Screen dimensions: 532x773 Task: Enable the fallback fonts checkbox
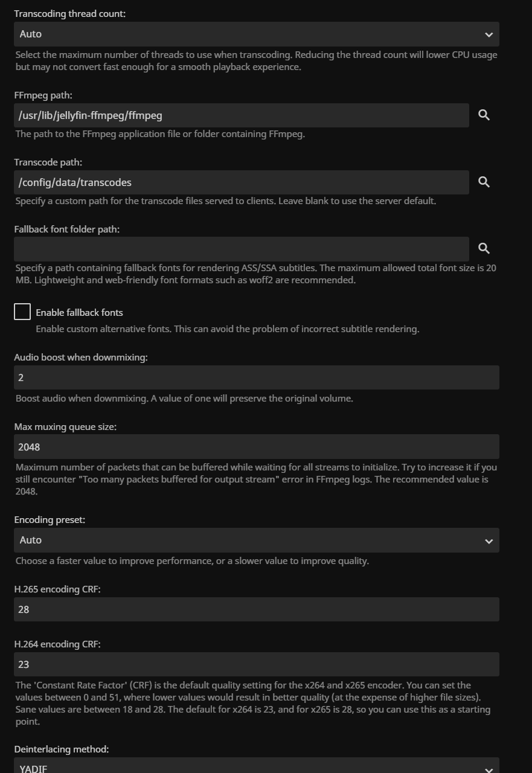(x=22, y=312)
